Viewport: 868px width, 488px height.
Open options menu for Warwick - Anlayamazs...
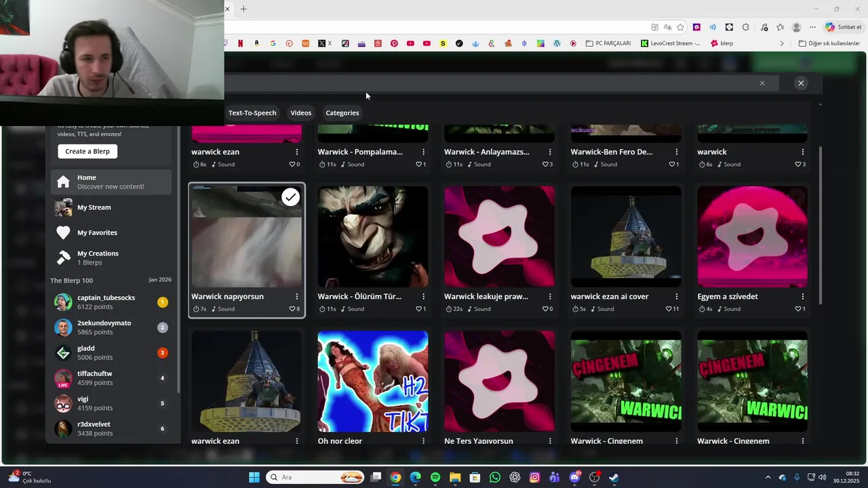point(550,152)
